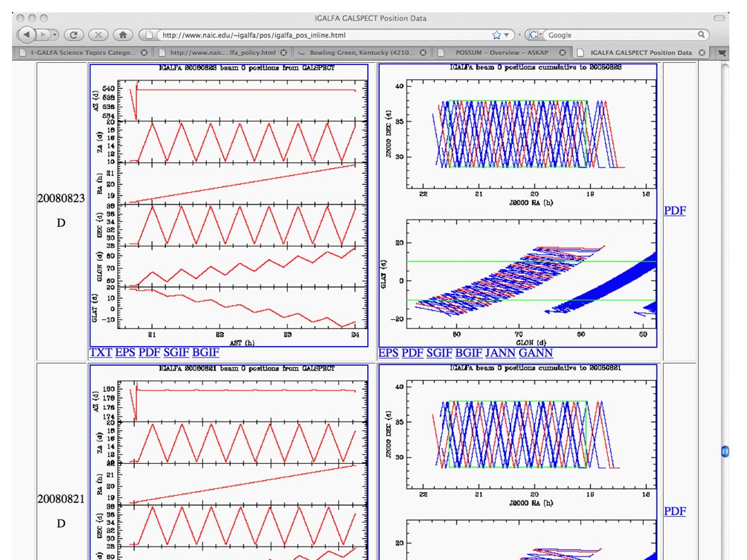Go back with the Back arrow button
Viewport: 747px width, 560px height.
coord(27,35)
